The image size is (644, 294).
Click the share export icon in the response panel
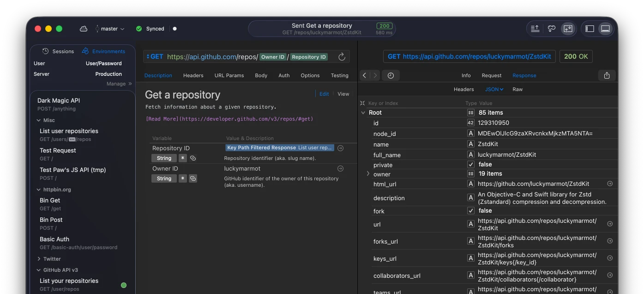pyautogui.click(x=607, y=75)
